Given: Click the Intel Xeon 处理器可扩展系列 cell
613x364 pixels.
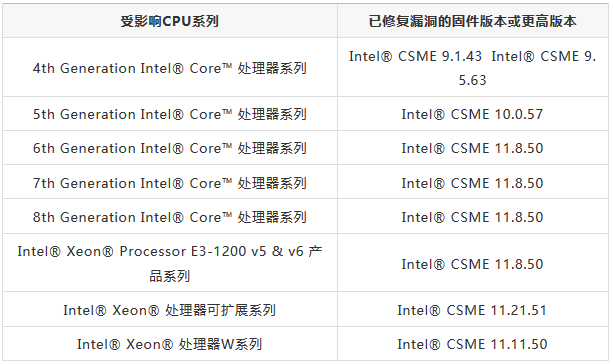Looking at the screenshot, I should [x=170, y=309].
